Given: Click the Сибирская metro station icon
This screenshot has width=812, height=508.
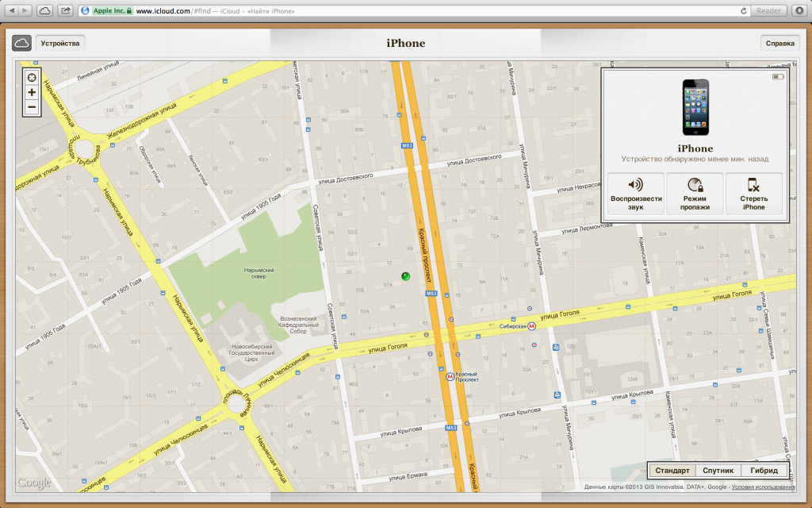Looking at the screenshot, I should [x=531, y=326].
